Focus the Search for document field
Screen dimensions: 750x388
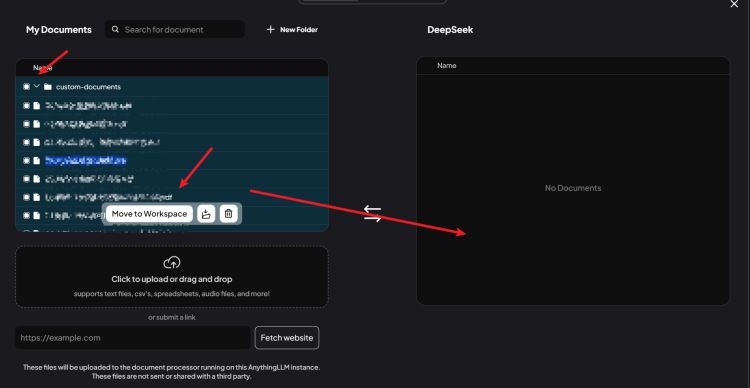(175, 29)
